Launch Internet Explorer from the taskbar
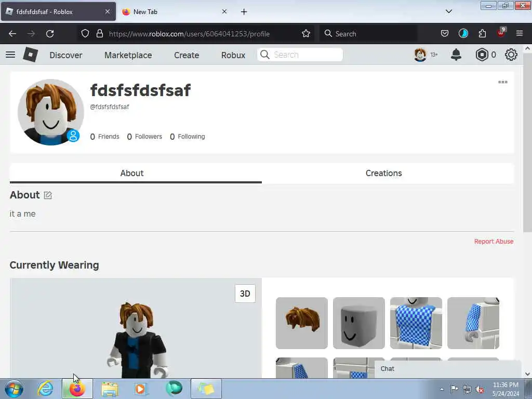 point(45,389)
